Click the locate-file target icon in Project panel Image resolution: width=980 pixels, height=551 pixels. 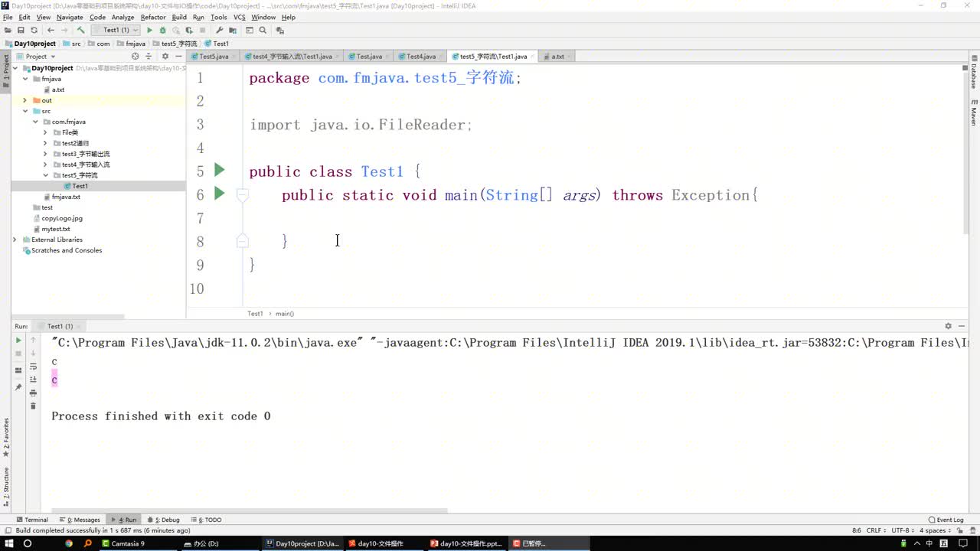click(x=136, y=57)
